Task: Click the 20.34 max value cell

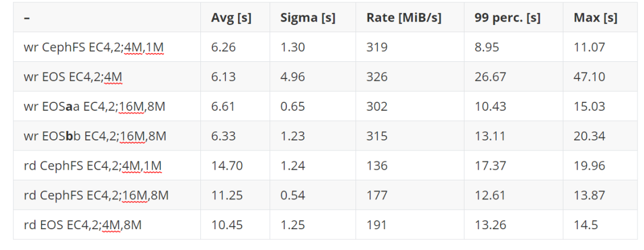Action: coord(589,136)
